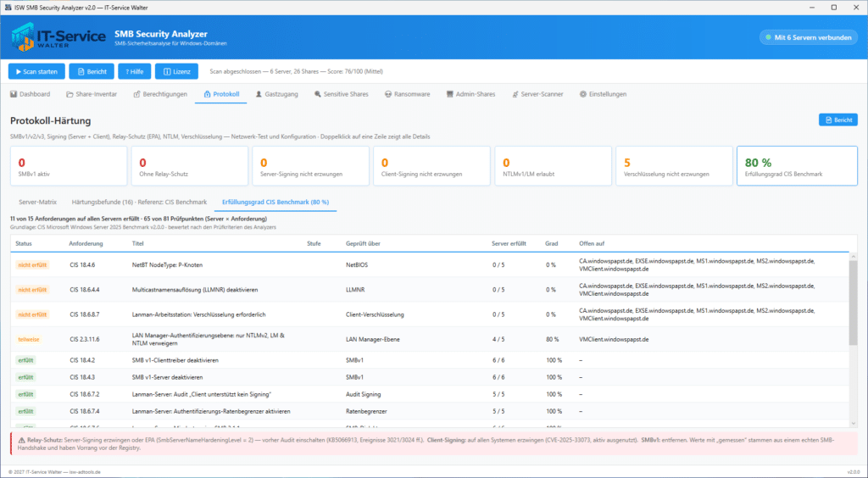Image resolution: width=868 pixels, height=478 pixels.
Task: Click the Einstellungen gear icon
Action: coord(583,94)
